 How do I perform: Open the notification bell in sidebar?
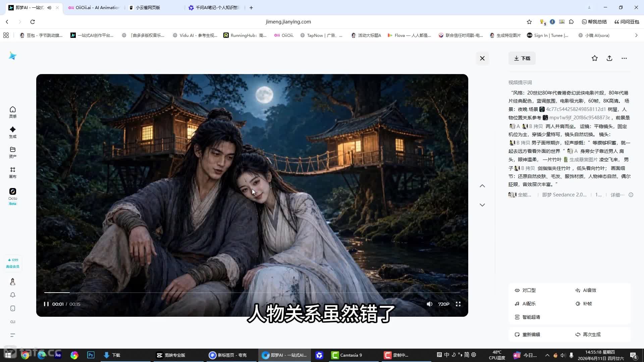pos(13,295)
